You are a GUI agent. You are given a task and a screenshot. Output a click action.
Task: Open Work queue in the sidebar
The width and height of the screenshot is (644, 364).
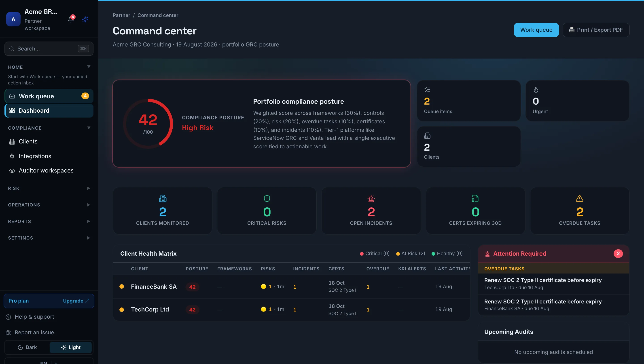point(49,96)
